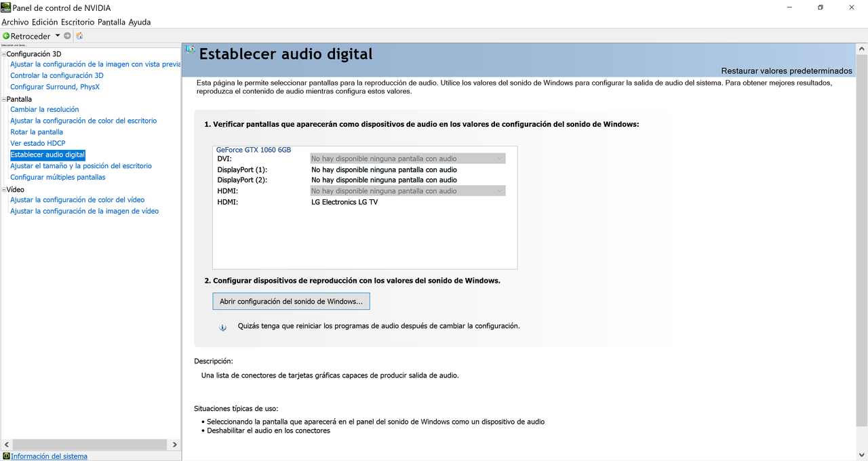Viewport: 868px width, 461px height.
Task: Click the GeForce GTX 1060 6GB heading
Action: click(254, 150)
